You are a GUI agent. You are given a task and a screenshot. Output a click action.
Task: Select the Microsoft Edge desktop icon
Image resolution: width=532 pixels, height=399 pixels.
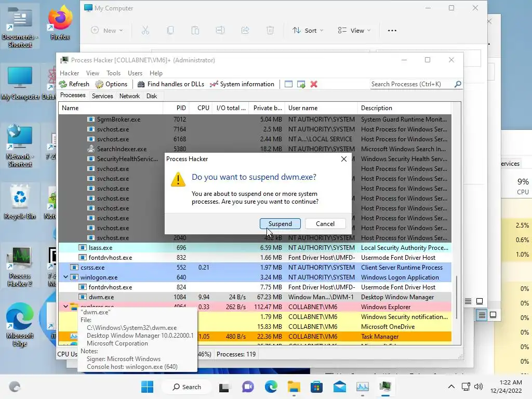[20, 324]
